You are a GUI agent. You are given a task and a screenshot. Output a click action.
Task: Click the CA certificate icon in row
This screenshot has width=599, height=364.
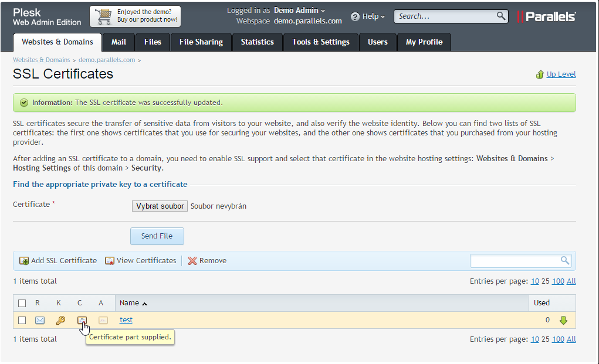[103, 320]
